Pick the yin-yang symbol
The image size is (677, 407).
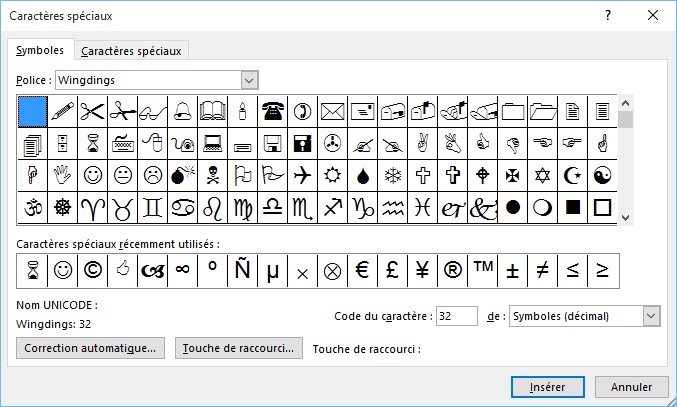(x=602, y=174)
